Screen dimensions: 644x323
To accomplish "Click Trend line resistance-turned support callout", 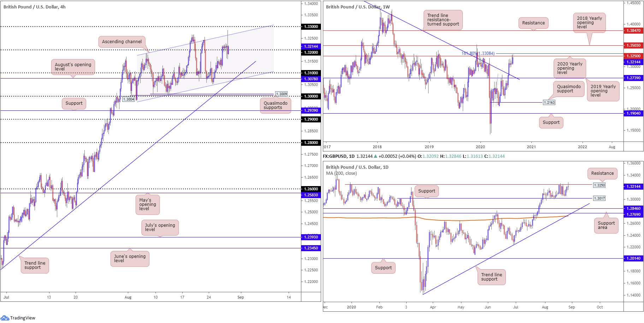I will point(443,20).
